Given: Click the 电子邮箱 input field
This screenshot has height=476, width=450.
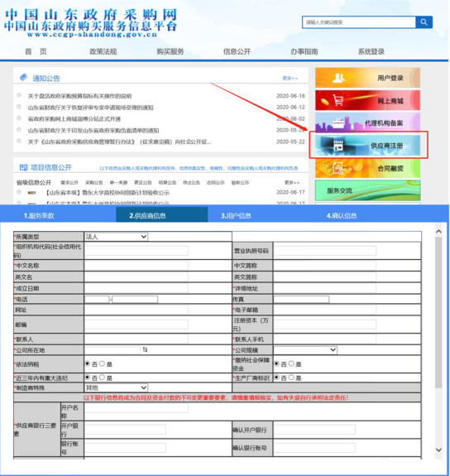Looking at the screenshot, I should (325, 310).
